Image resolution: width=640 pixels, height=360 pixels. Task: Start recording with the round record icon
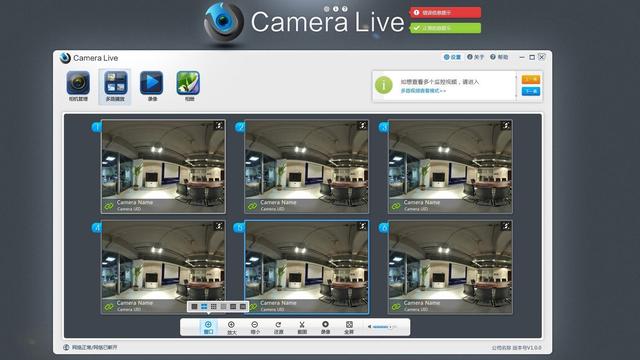point(325,327)
